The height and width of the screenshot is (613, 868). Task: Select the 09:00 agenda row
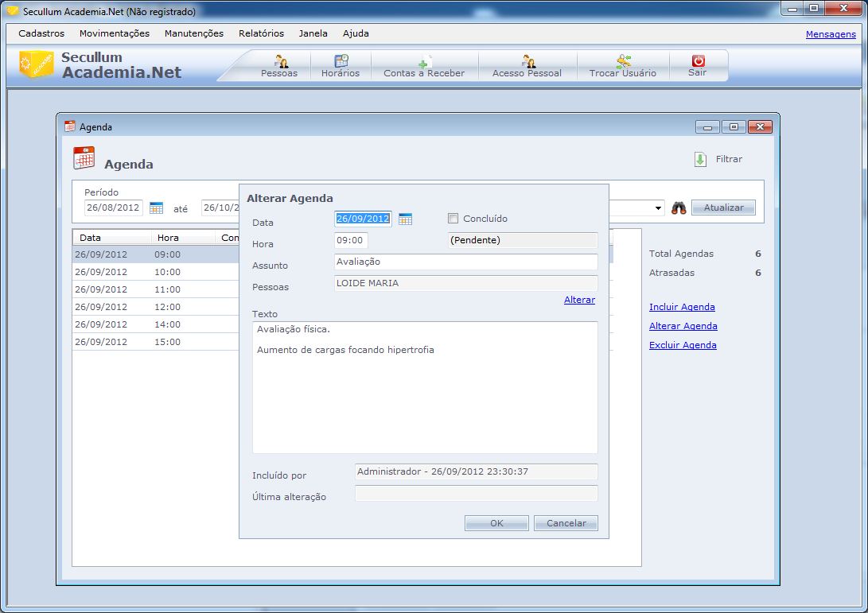156,254
